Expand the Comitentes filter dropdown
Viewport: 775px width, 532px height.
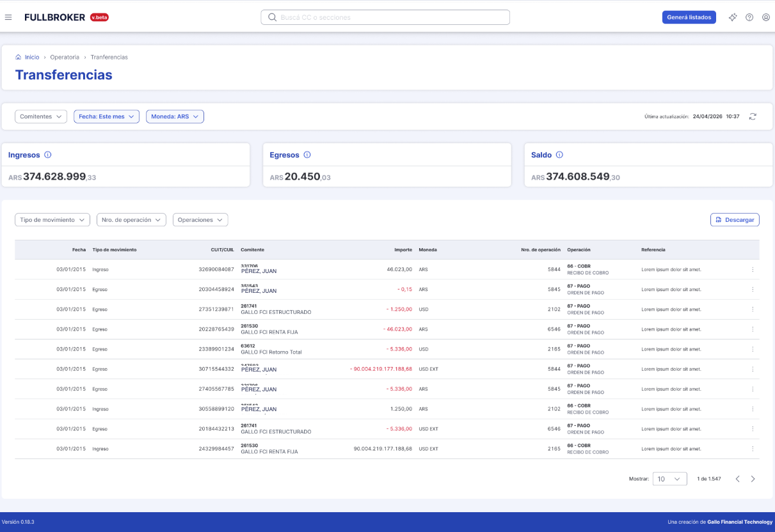point(41,116)
